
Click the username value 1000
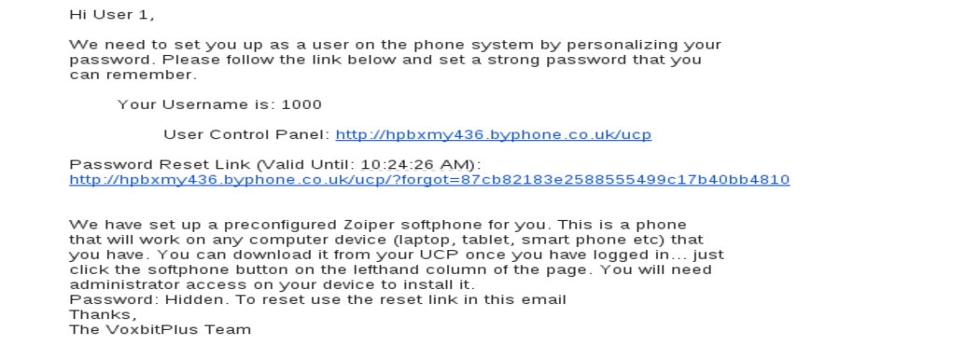[x=301, y=104]
